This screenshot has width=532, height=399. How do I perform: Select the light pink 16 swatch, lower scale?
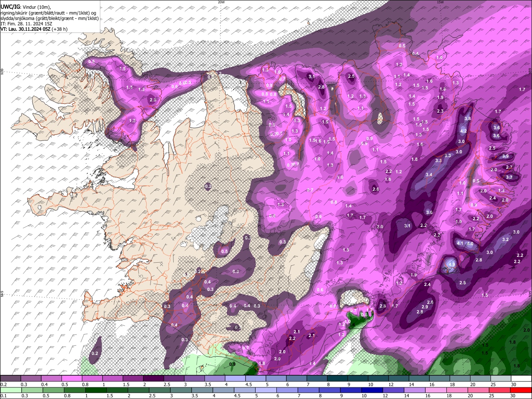tap(436, 390)
